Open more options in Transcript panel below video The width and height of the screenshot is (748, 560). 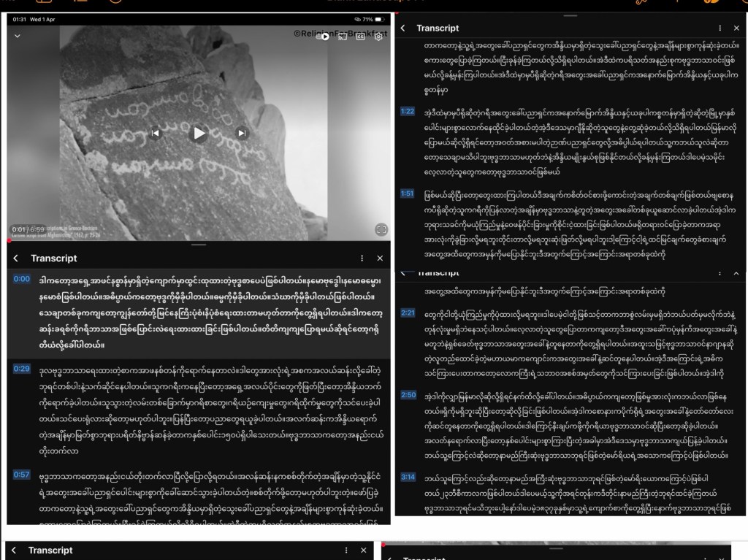coord(362,258)
